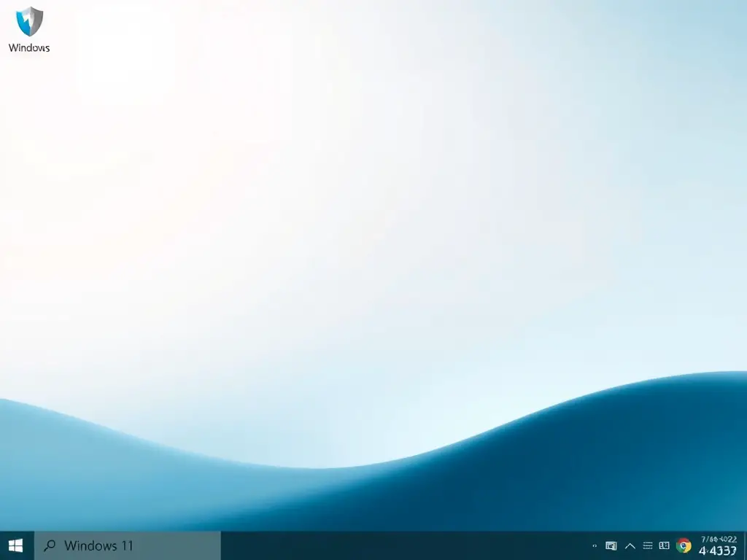Click the Show desktop sliver at taskbar end
Screen dimensions: 747x560
(x=744, y=545)
